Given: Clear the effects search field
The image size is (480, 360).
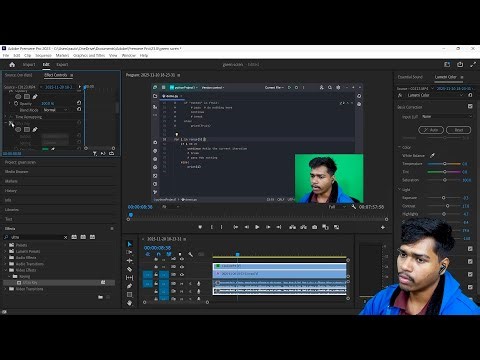Looking at the screenshot, I should (65, 237).
